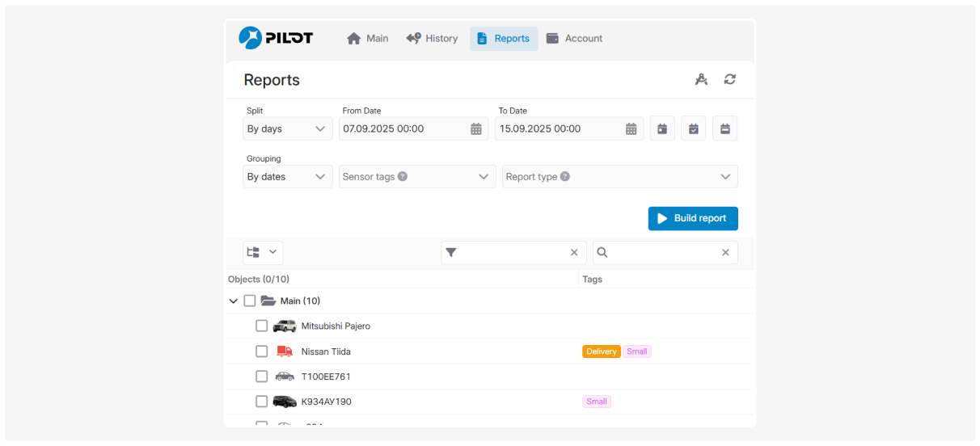Open the To Date calendar picker icon

pos(632,129)
